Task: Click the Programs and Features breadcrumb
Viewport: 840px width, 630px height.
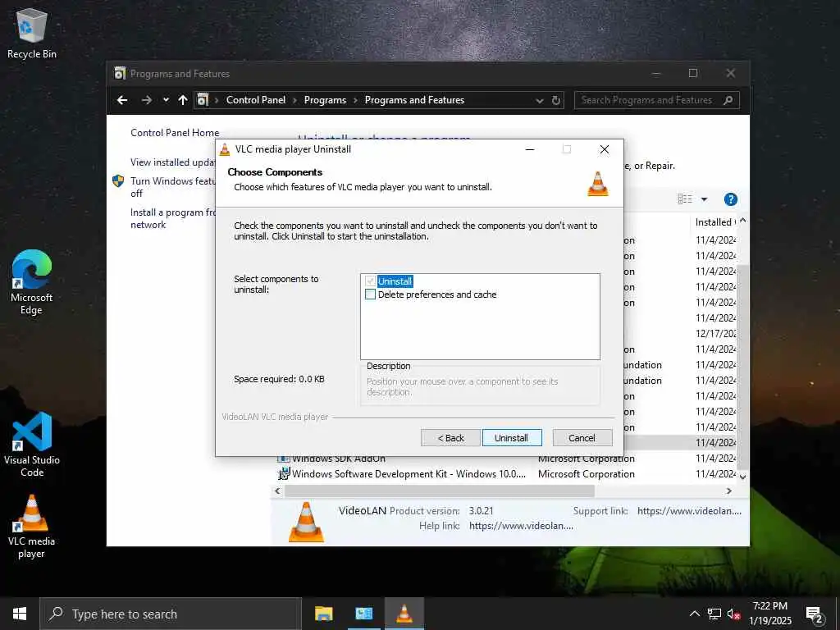Action: (x=414, y=100)
